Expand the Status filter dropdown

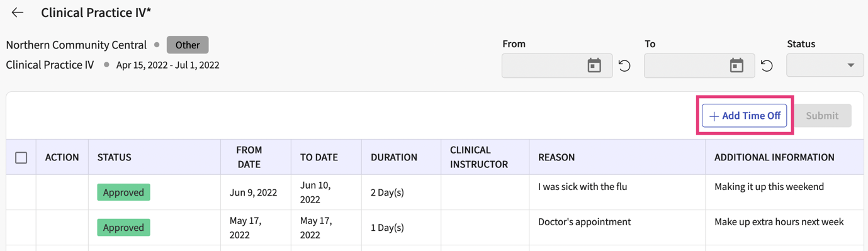tap(825, 65)
